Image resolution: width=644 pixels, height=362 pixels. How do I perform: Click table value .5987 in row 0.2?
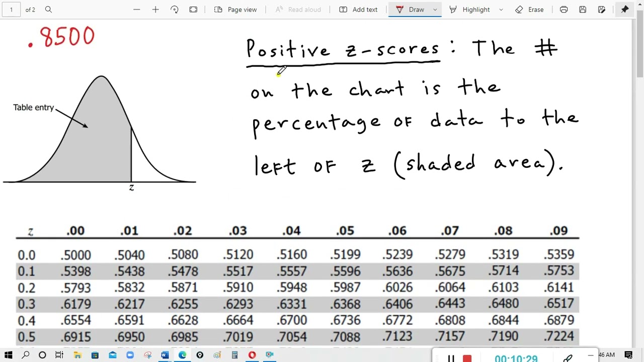(345, 288)
